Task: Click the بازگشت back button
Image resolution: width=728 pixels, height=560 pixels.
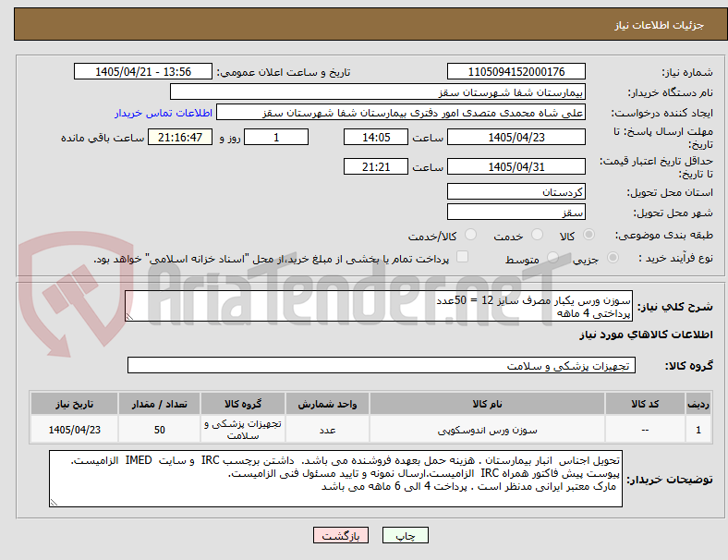Action: (341, 535)
